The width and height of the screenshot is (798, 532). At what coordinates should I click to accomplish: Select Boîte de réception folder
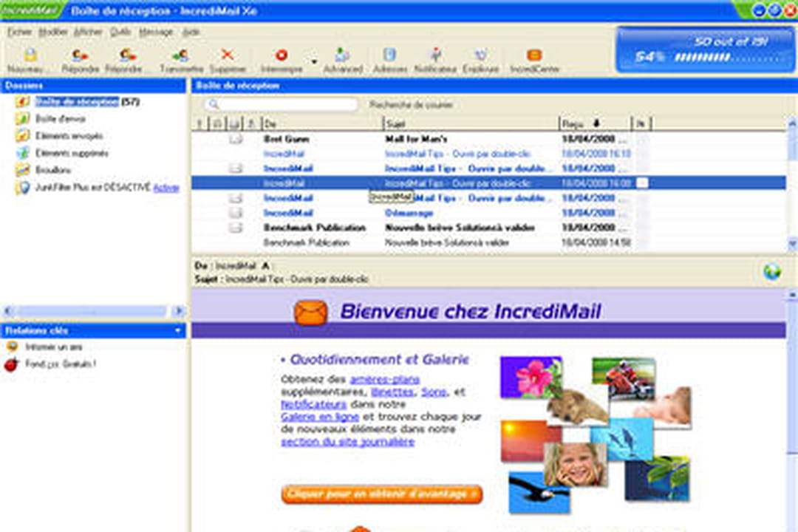coord(77,101)
